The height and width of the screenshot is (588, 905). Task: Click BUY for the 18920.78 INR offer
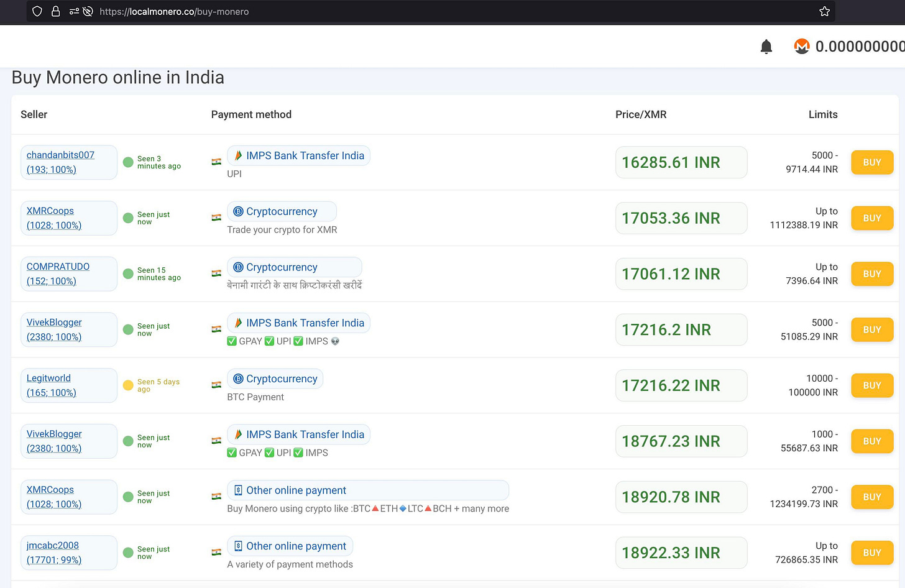click(x=872, y=497)
